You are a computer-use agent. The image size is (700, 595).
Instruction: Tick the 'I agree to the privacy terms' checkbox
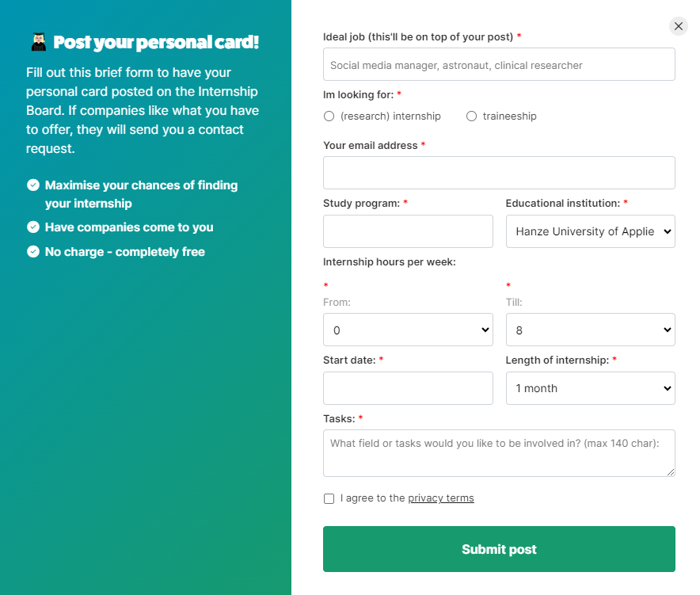coord(329,498)
